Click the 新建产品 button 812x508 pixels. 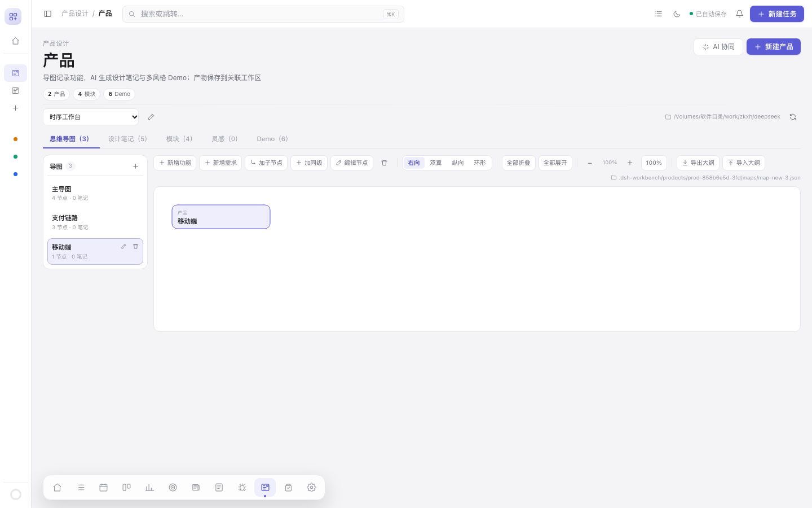point(774,47)
